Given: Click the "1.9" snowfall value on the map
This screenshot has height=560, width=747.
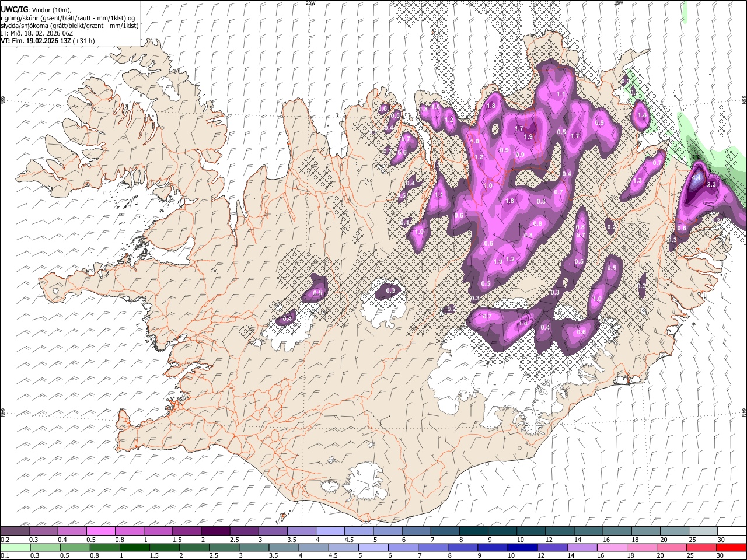Looking at the screenshot, I should 528,136.
